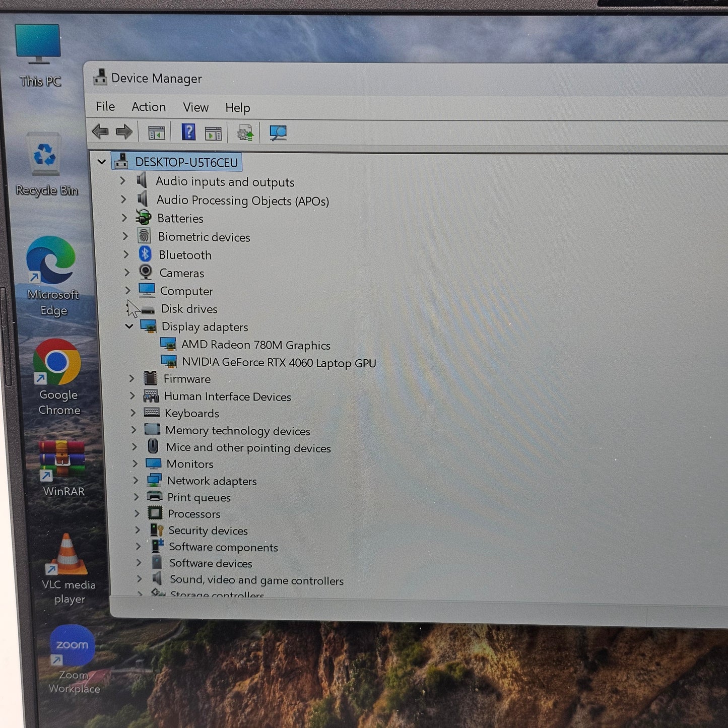The image size is (728, 728).
Task: Select AMD Radeon 780M Graphics device
Action: click(x=255, y=345)
